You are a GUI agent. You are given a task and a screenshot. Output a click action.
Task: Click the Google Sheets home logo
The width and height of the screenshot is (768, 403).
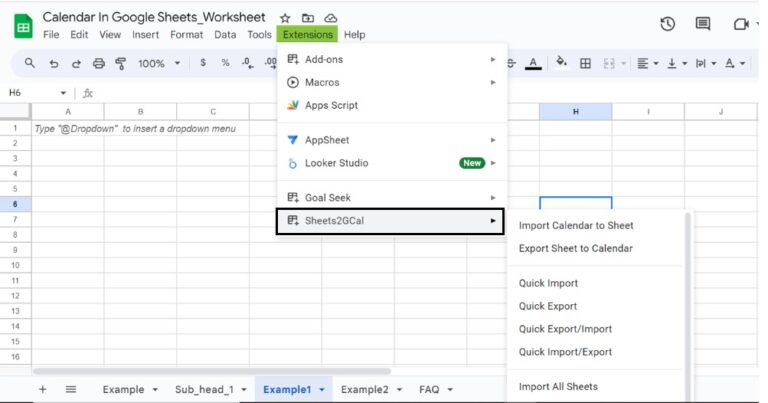pos(23,26)
